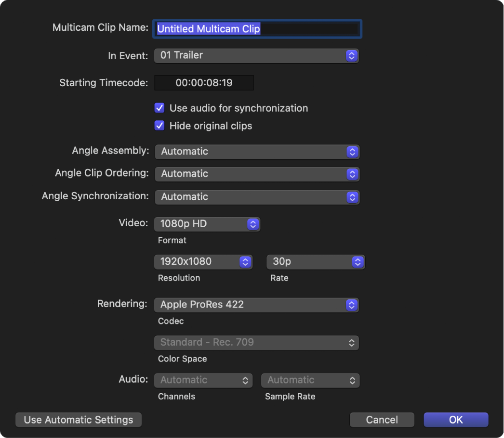The image size is (504, 438).
Task: Click the Codec popup chevron icon
Action: click(352, 305)
